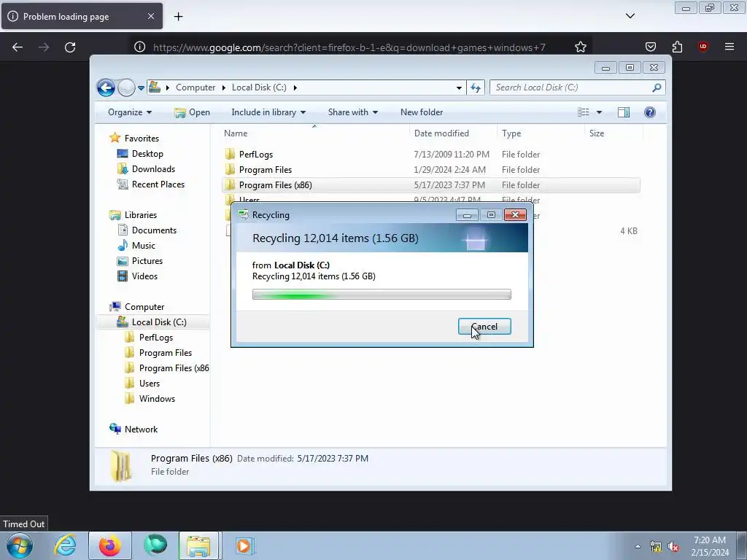Open Explorer help question mark icon
This screenshot has height=560, width=747.
[x=650, y=112]
